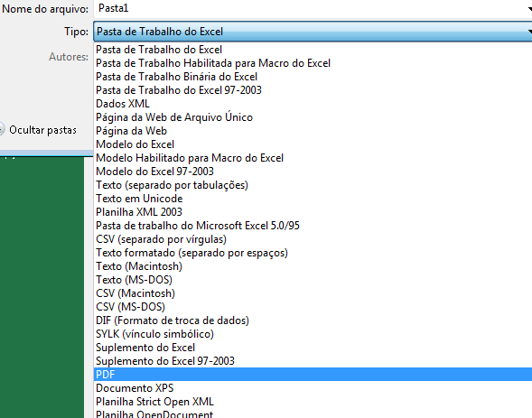Select Página da Web de Arquivo Único
The height and width of the screenshot is (418, 532).
click(313, 117)
